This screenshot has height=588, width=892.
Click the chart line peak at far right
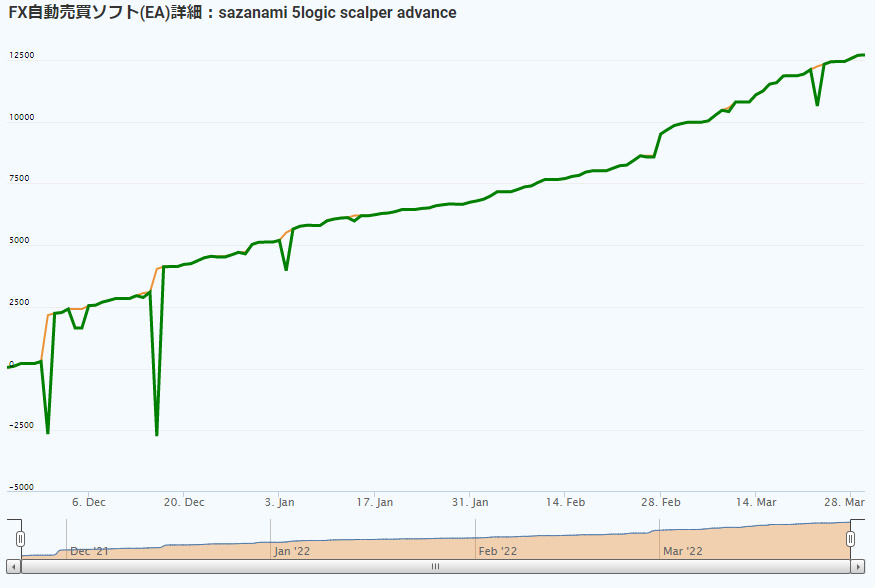click(861, 55)
